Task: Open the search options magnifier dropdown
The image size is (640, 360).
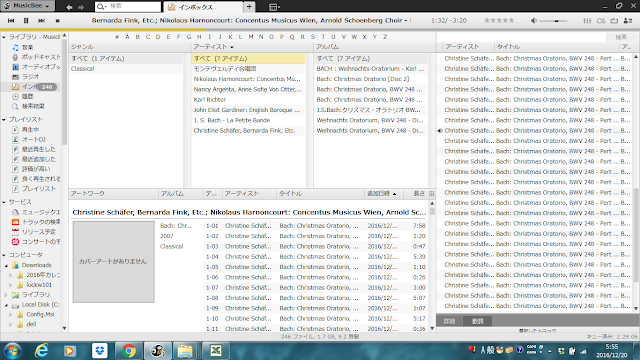Action: 102,7
